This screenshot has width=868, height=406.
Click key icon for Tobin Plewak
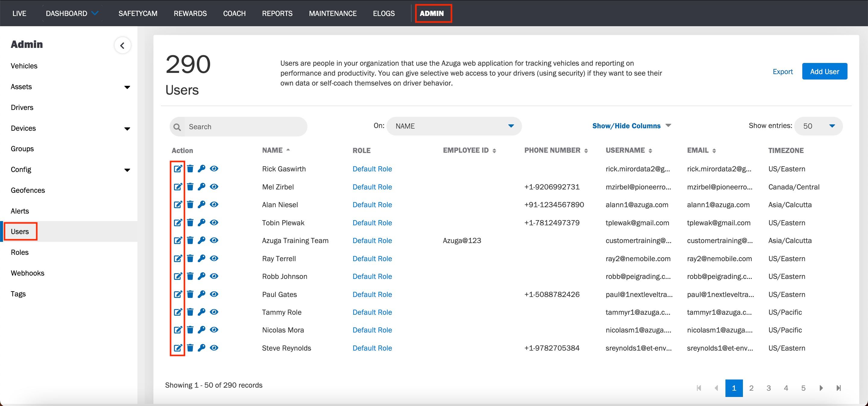point(202,223)
